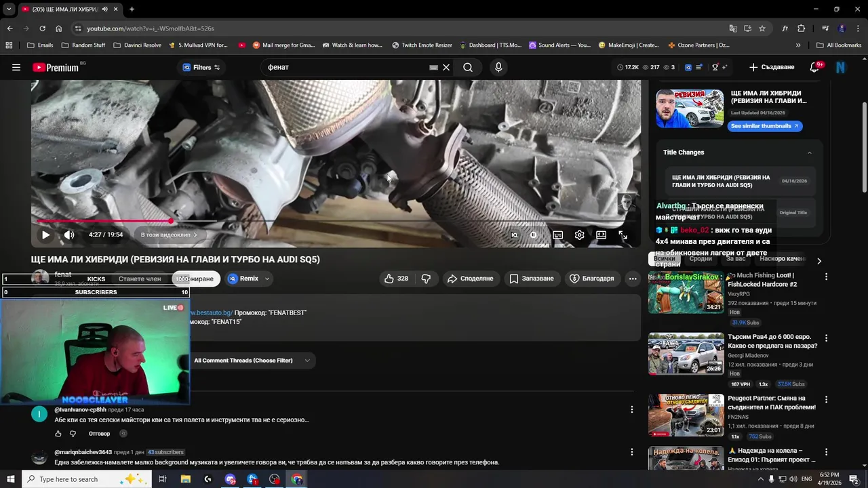Open the Remix dropdown
Image resolution: width=868 pixels, height=488 pixels.
(249, 279)
